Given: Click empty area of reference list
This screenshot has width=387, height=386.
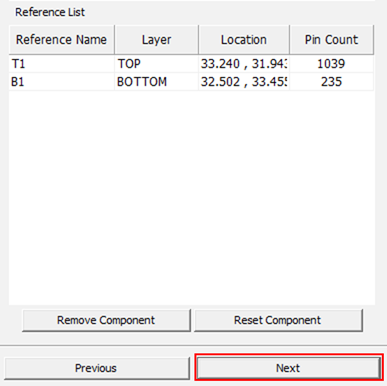Looking at the screenshot, I should (192, 197).
